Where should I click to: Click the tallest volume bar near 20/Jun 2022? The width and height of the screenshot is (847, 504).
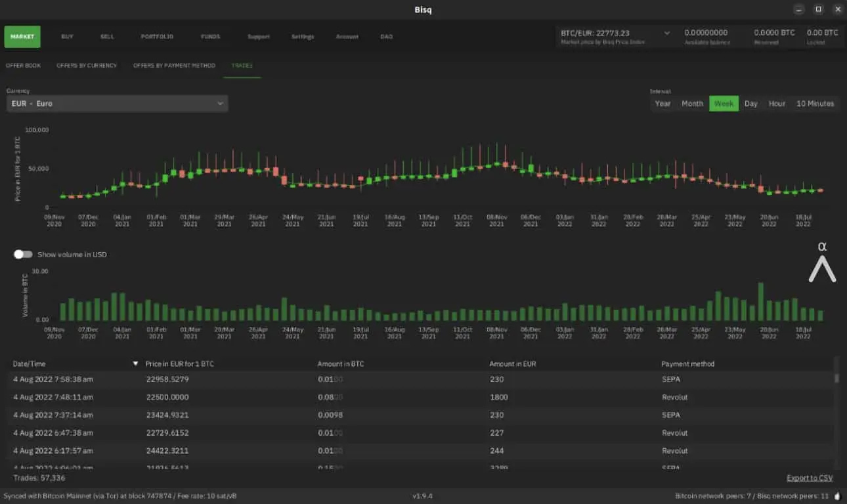pos(761,302)
